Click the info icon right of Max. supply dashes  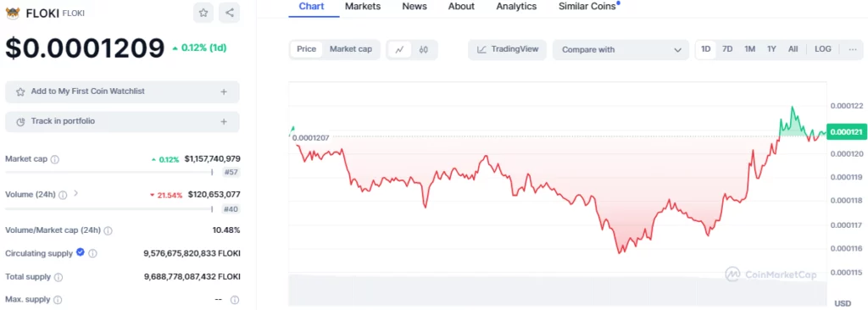235,300
